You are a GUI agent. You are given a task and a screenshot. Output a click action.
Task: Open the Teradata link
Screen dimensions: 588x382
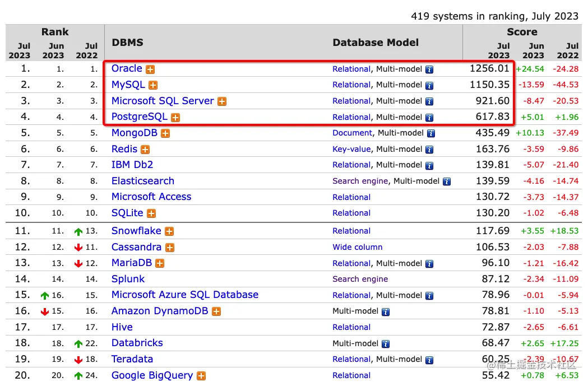tap(132, 359)
